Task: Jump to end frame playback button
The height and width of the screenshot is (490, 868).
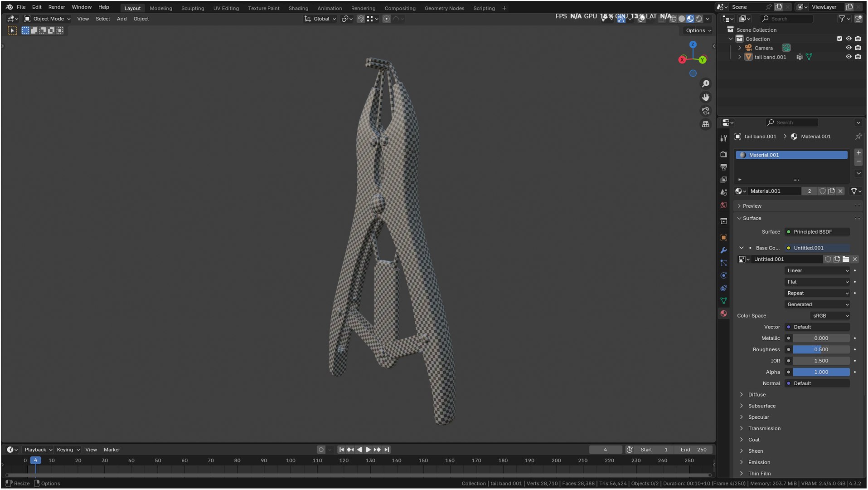Action: pos(387,450)
